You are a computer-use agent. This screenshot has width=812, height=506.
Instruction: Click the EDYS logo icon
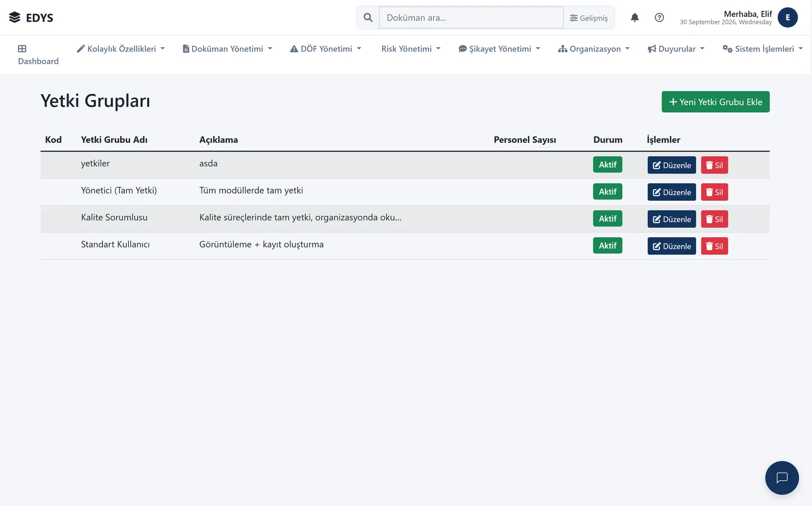[x=15, y=17]
